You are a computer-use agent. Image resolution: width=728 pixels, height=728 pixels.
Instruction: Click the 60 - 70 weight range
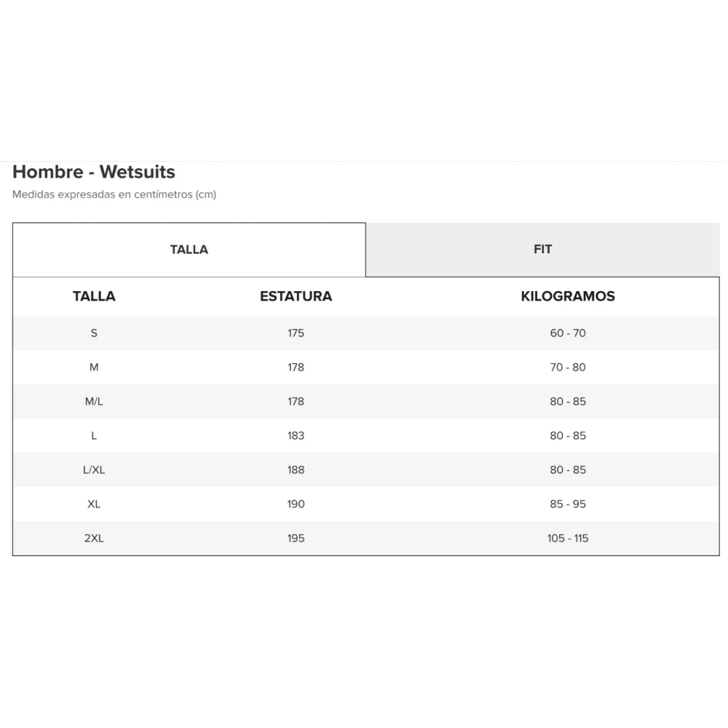(x=568, y=333)
